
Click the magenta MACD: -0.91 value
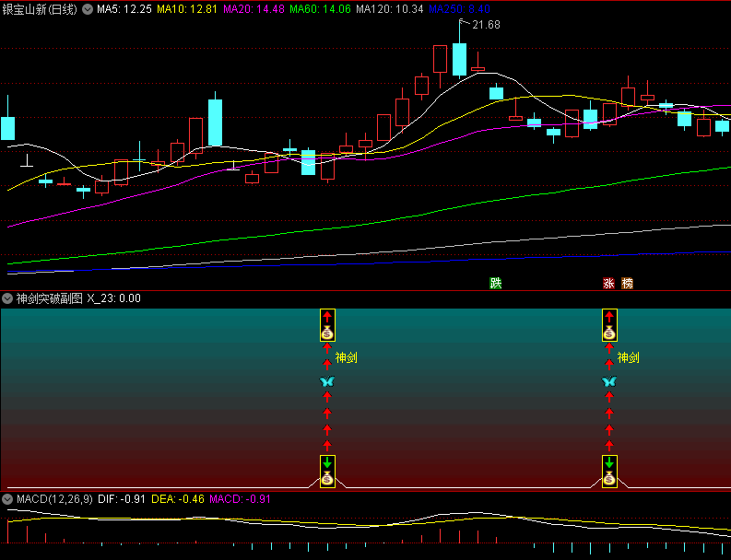click(x=240, y=499)
